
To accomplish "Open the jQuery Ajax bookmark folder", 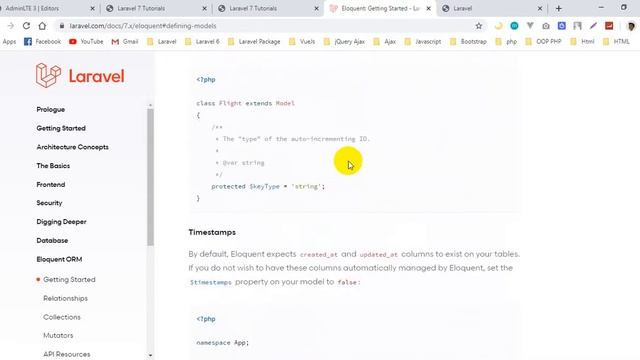I will click(344, 41).
